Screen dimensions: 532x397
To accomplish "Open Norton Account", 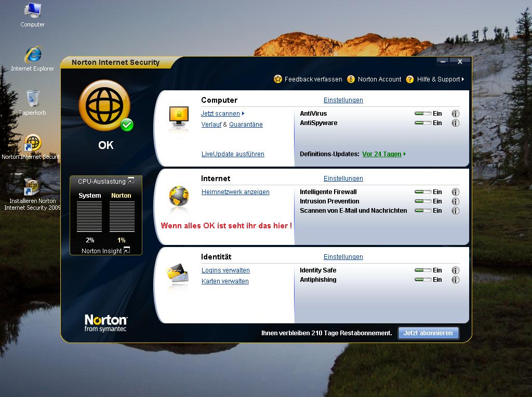I will click(379, 79).
